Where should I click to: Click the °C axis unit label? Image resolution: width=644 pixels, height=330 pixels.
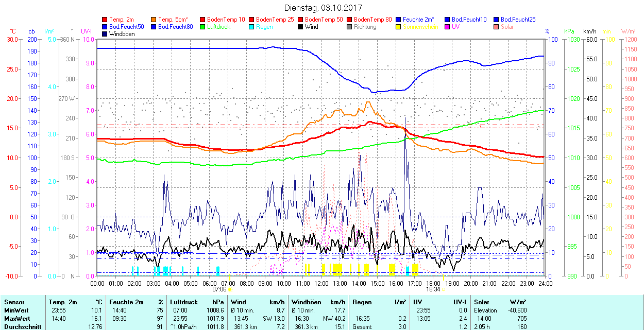(x=13, y=31)
